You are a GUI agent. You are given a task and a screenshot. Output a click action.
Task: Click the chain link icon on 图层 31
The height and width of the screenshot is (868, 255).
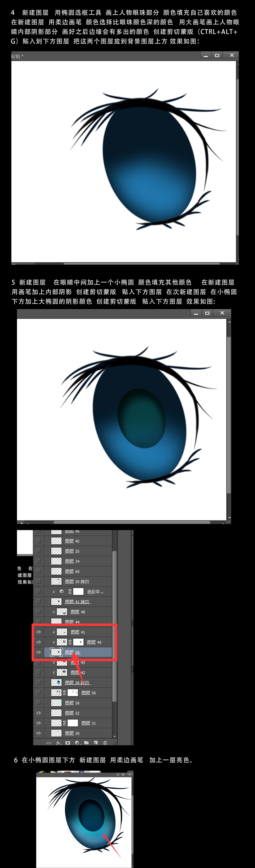[x=64, y=723]
